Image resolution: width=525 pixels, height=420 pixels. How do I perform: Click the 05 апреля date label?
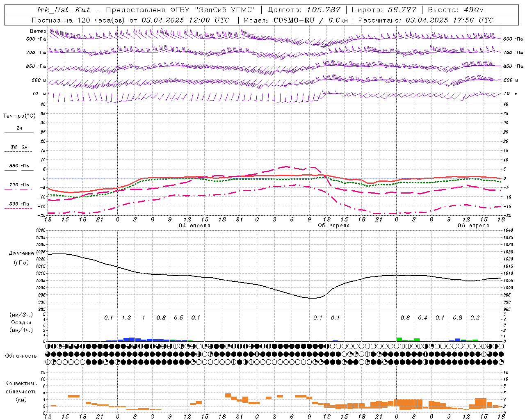334,226
